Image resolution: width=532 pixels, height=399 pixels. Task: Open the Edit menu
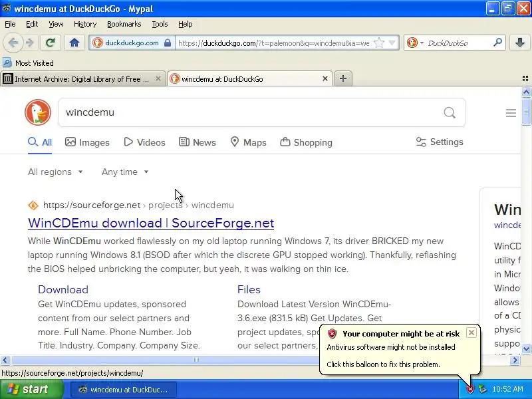coord(32,24)
